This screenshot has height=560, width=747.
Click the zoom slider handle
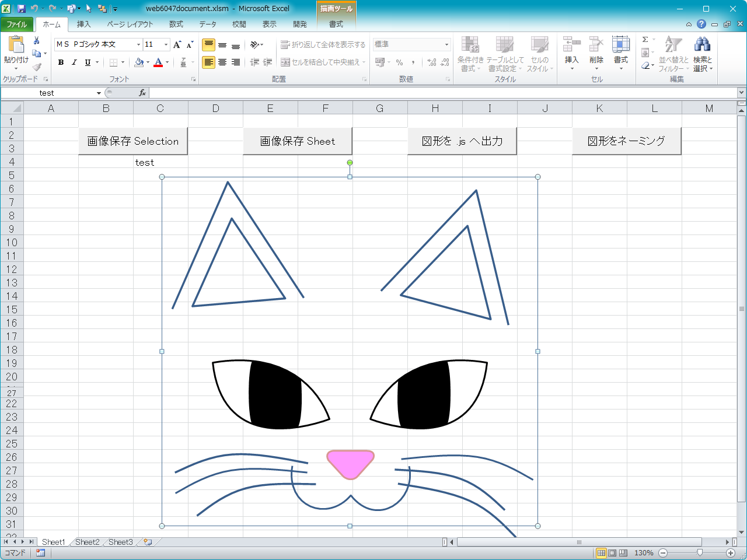pos(699,552)
